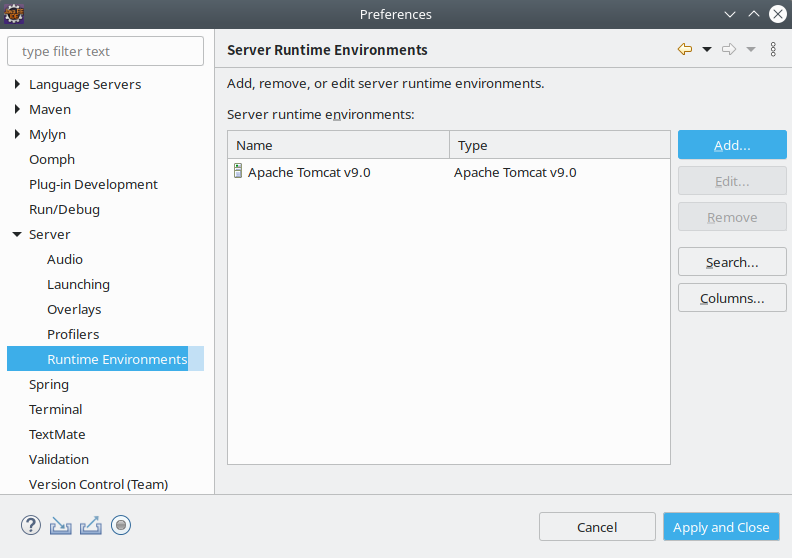Sort by the Type column header
The width and height of the screenshot is (792, 558).
click(x=560, y=145)
